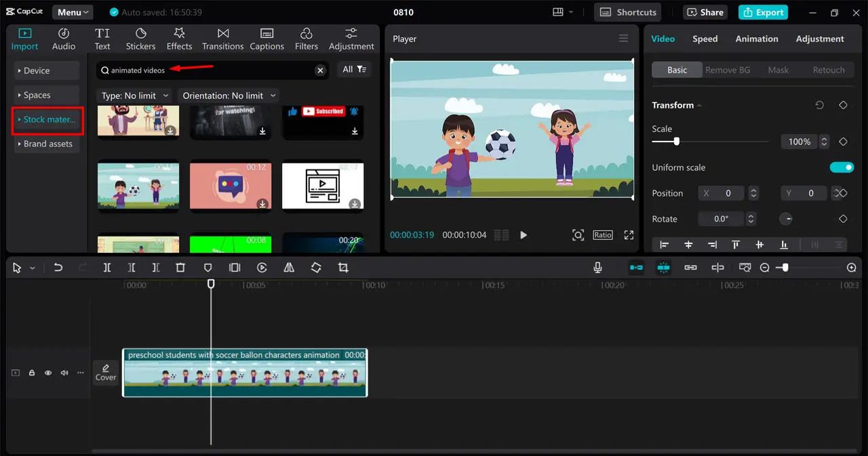Mute the timeline track audio
This screenshot has height=456, width=868.
(x=64, y=373)
